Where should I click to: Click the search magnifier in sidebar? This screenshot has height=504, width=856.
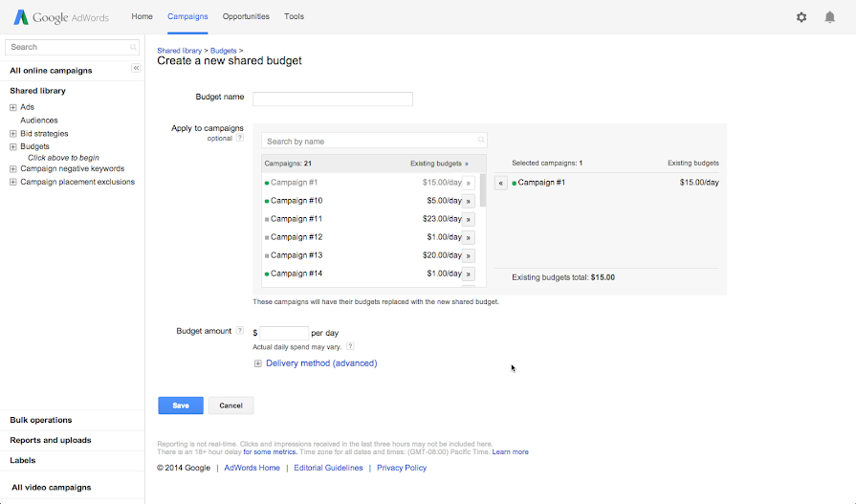point(134,47)
